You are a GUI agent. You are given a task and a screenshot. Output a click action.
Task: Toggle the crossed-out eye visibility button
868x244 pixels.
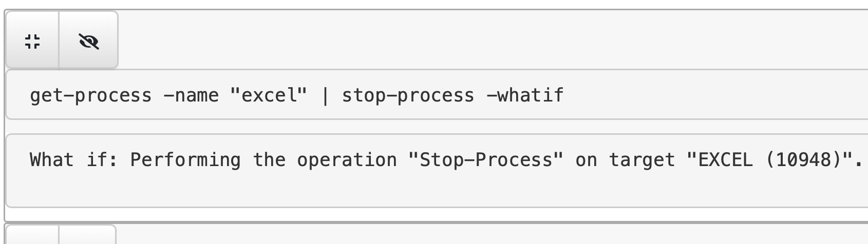tap(89, 41)
